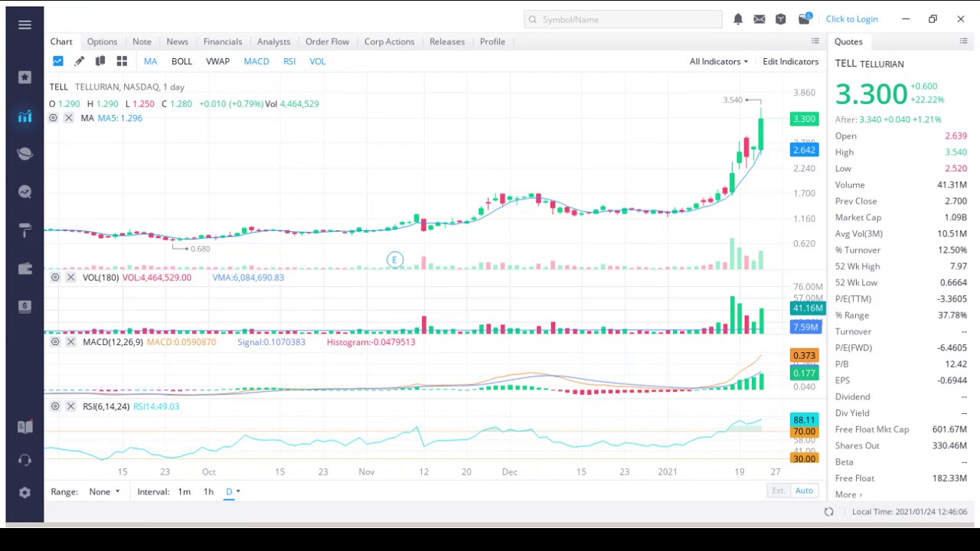The width and height of the screenshot is (980, 551).
Task: Remove the MA indicator with its X
Action: pos(68,118)
